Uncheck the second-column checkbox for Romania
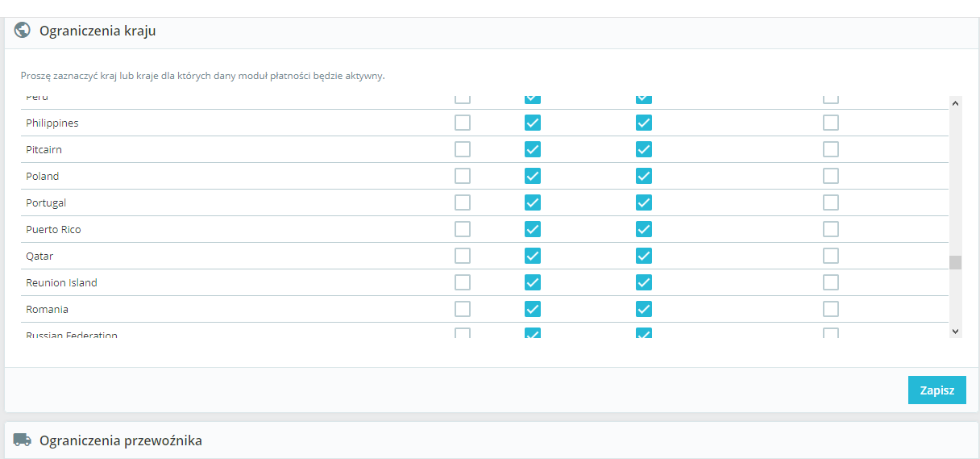This screenshot has height=459, width=980. tap(533, 309)
